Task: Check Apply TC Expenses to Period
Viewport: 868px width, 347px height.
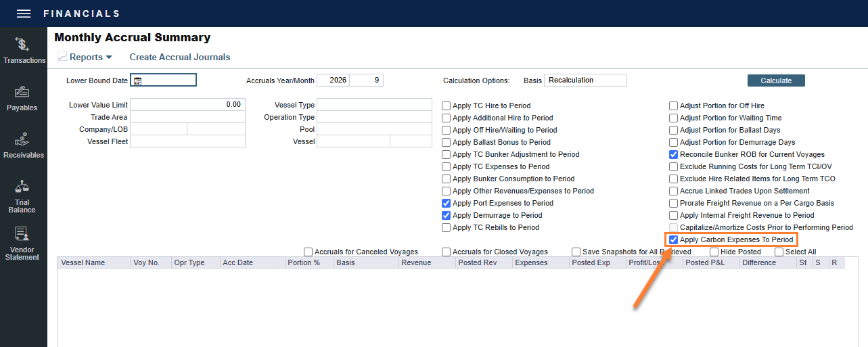Action: (447, 166)
